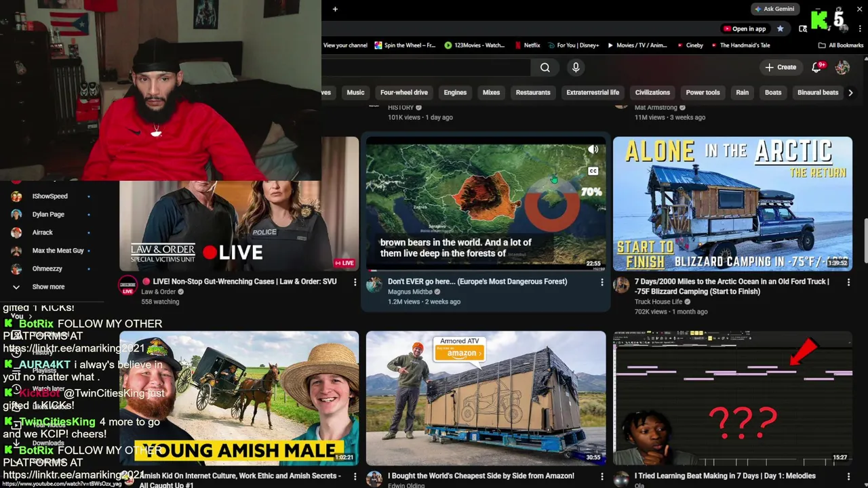The image size is (868, 488).
Task: Open options for the Law & Order SVU video
Action: 355,282
